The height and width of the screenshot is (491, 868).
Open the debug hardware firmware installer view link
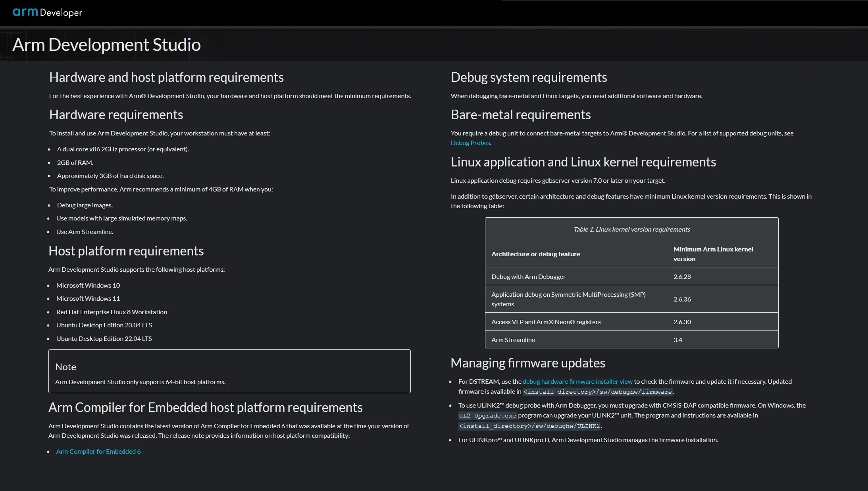(x=577, y=382)
